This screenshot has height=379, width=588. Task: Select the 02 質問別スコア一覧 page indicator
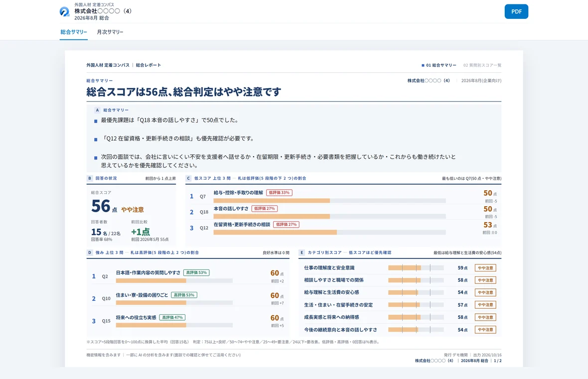tap(482, 65)
